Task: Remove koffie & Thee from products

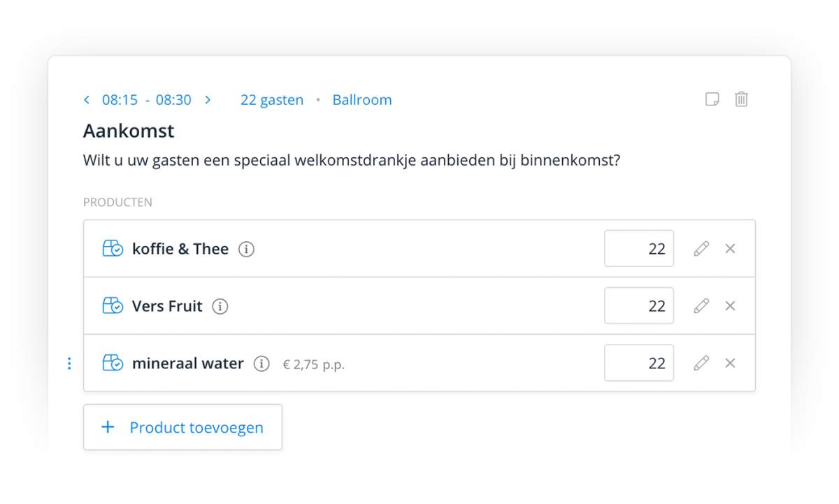Action: tap(730, 248)
